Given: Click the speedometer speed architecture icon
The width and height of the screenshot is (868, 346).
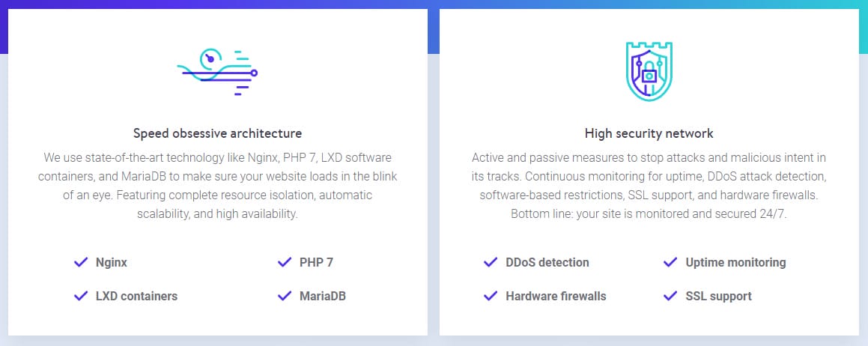Looking at the screenshot, I should (x=217, y=73).
